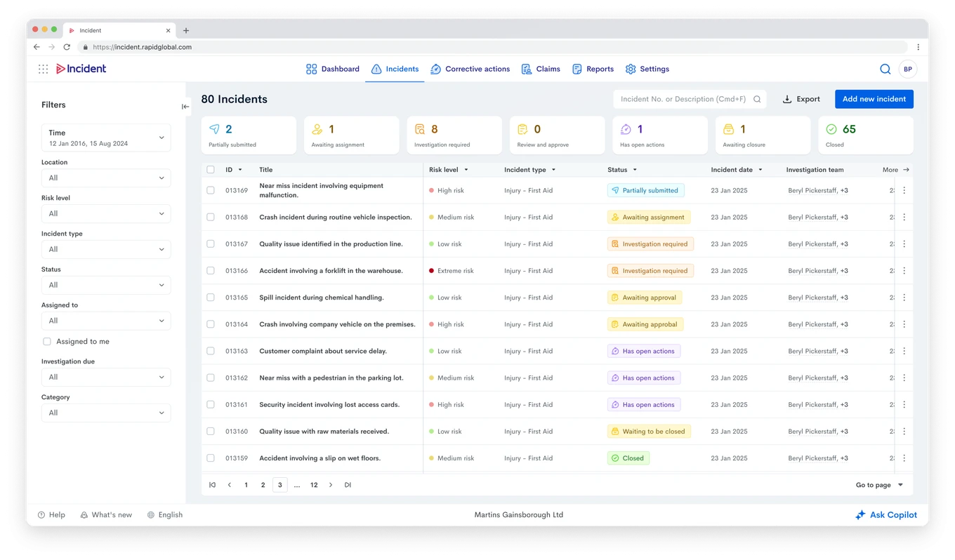Open the Claims tab

coord(540,69)
